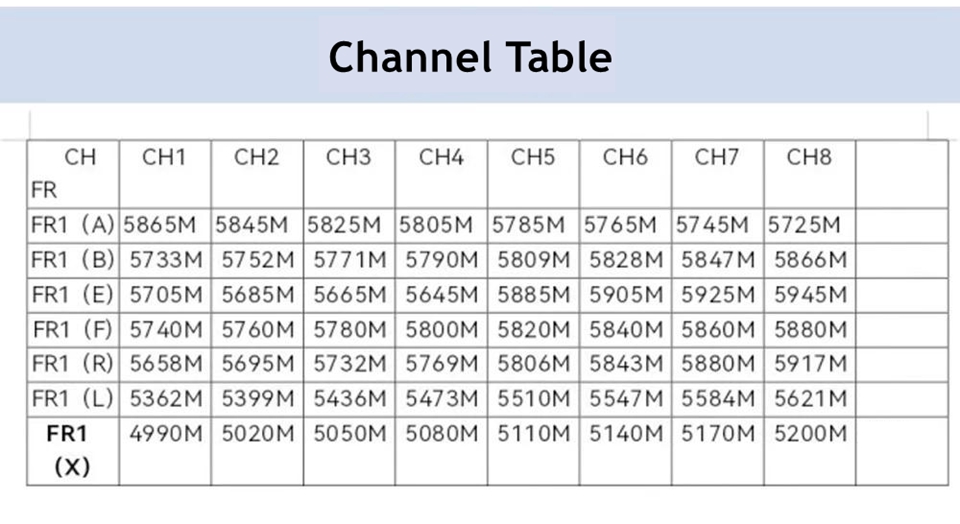Select the CH1 column header
960x524 pixels.
(165, 157)
